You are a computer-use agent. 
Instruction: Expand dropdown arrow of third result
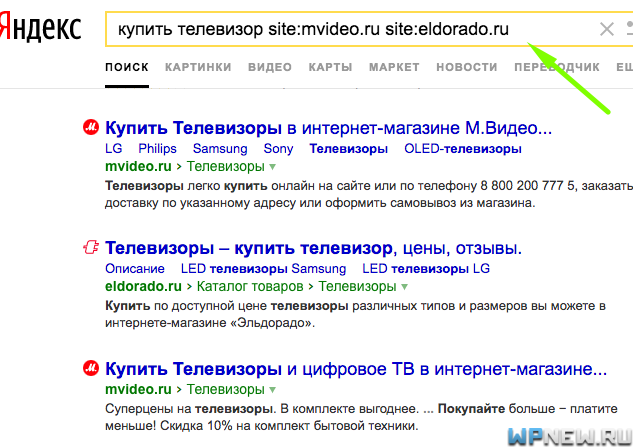click(x=272, y=390)
